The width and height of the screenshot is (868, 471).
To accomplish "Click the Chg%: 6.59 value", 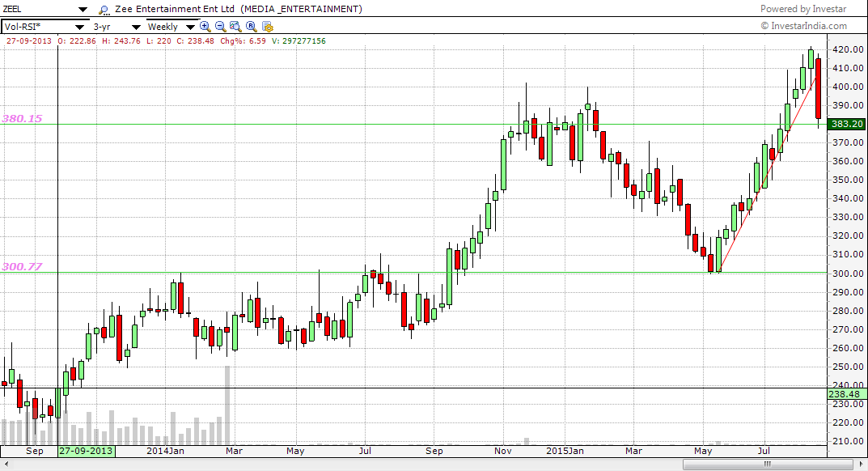I will (243, 41).
